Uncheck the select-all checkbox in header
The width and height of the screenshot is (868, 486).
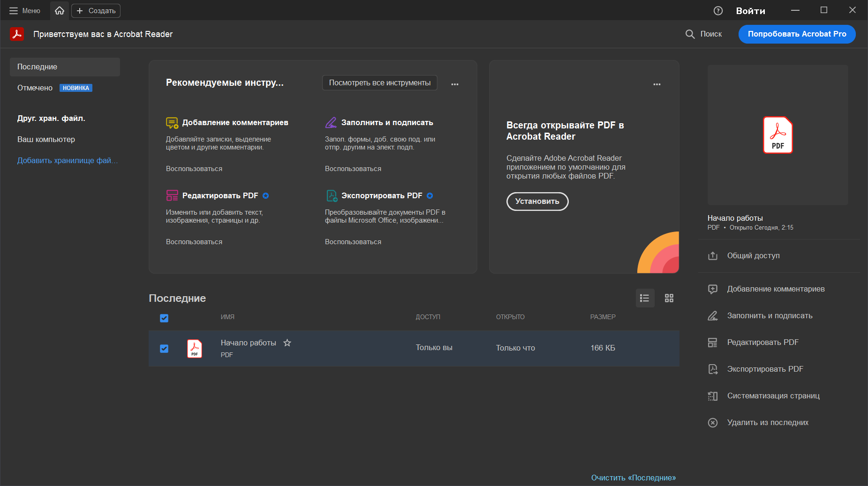click(x=164, y=318)
